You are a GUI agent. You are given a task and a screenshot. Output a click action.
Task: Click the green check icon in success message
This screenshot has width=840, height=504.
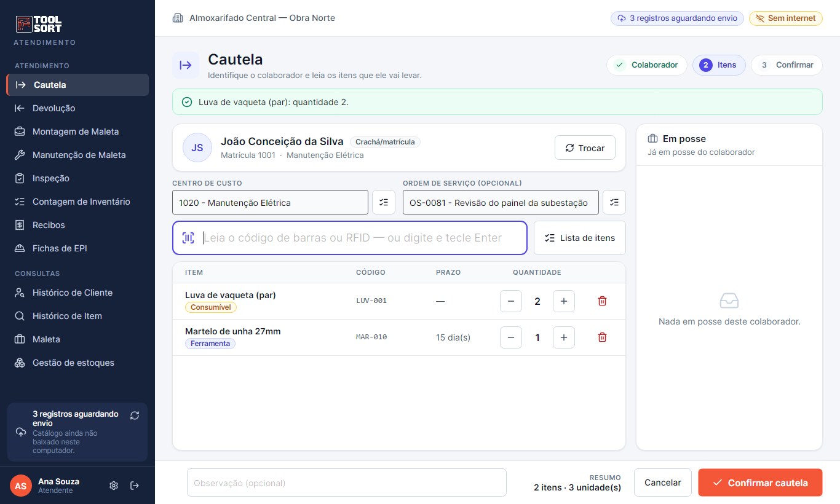pyautogui.click(x=187, y=102)
